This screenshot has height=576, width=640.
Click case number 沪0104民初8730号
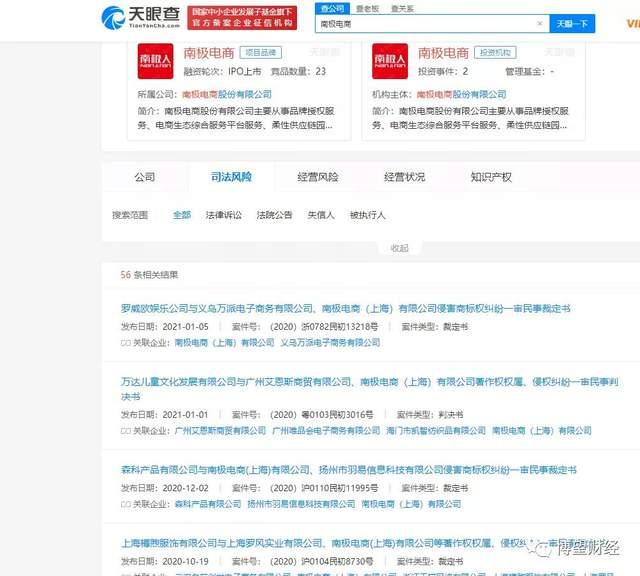coord(322,562)
